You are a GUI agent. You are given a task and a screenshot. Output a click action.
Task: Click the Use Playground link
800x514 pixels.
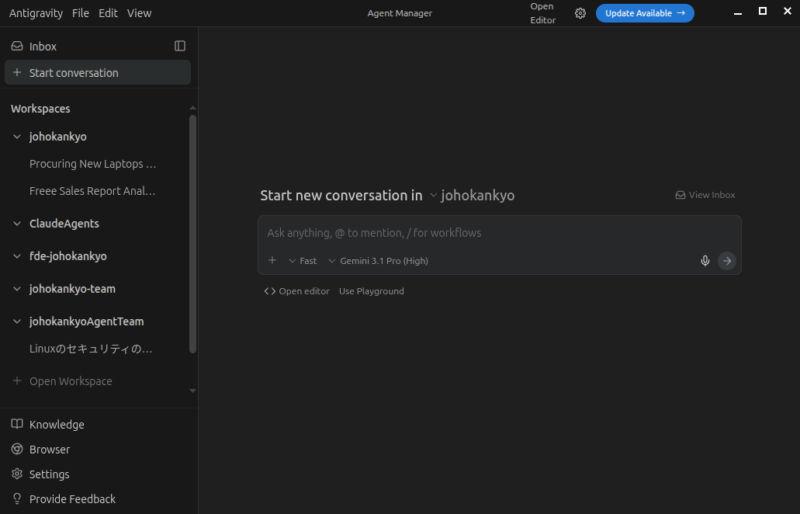pos(371,291)
